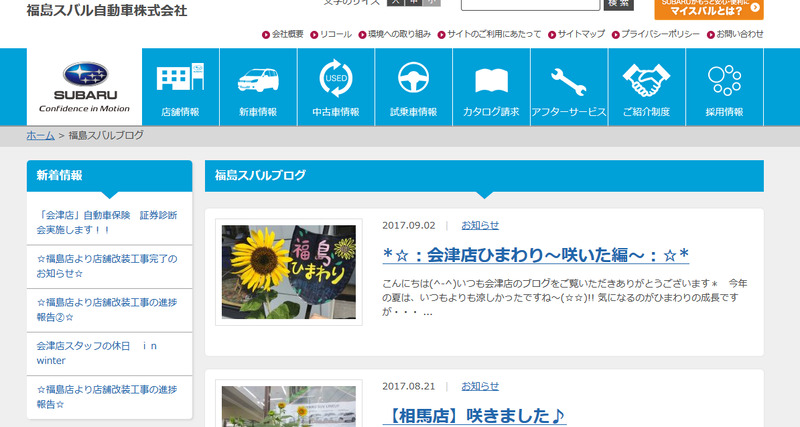The width and height of the screenshot is (800, 427).
Task: Open 店舗改装工事の進捗報告② news item
Action: point(109,310)
